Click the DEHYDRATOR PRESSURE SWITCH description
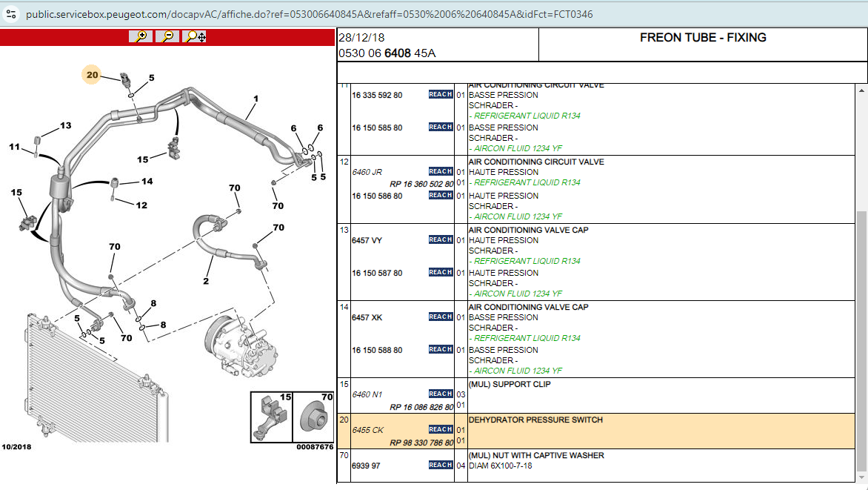Viewport: 868px width, 490px height. (x=535, y=420)
